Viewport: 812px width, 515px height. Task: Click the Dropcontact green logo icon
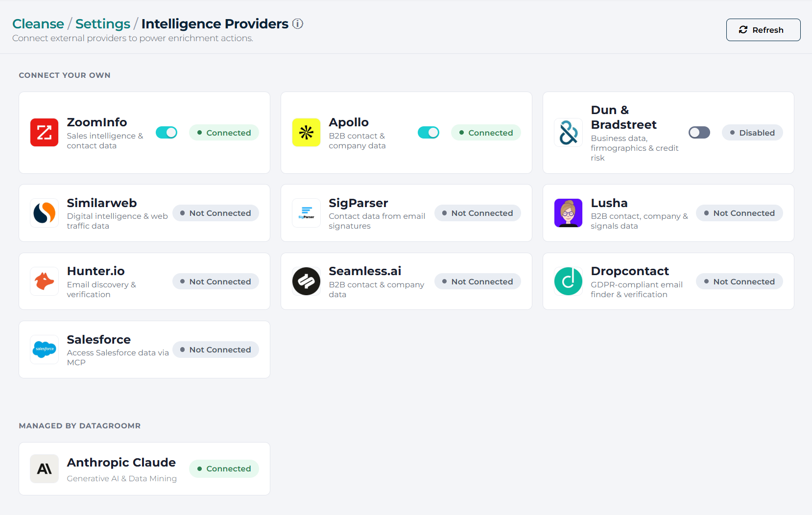point(568,281)
